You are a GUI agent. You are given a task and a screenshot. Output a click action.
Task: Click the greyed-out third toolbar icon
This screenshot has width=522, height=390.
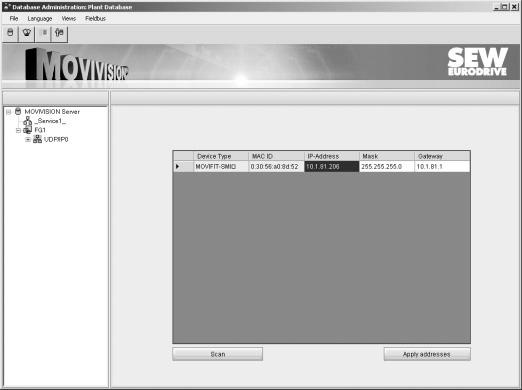click(43, 33)
